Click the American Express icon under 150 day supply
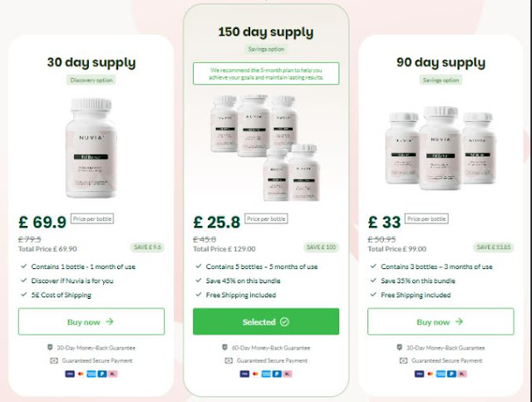This screenshot has width=532, height=402. (266, 374)
